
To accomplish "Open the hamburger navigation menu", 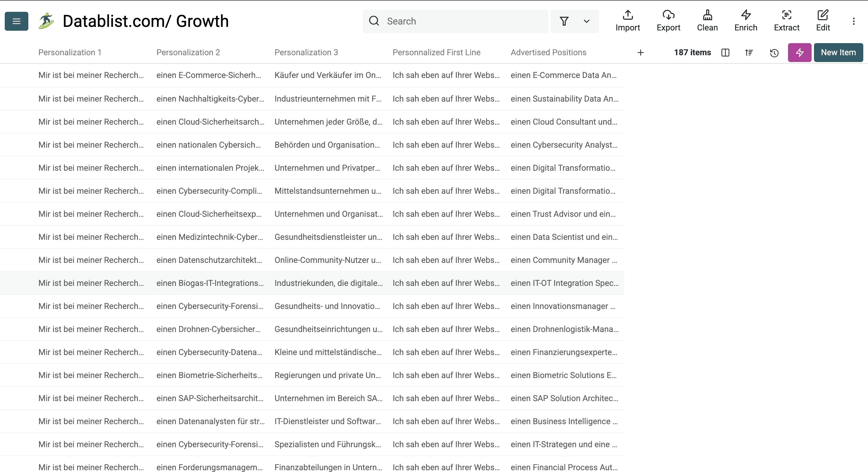I will click(x=16, y=21).
